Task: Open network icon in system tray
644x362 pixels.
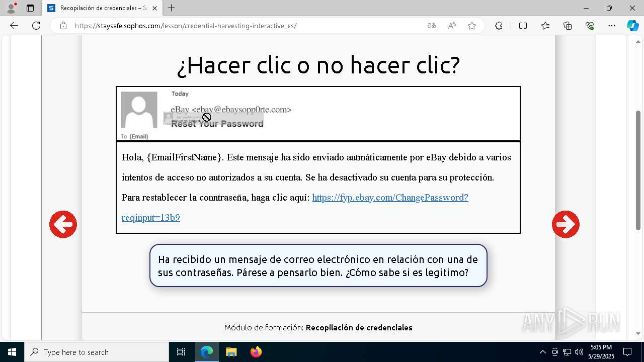Action: [567, 352]
